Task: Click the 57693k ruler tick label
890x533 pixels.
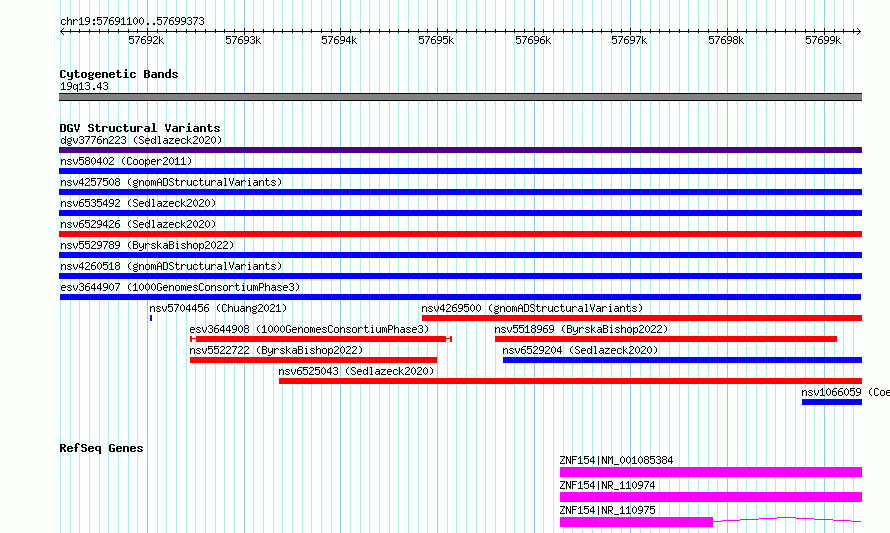Action: [243, 40]
